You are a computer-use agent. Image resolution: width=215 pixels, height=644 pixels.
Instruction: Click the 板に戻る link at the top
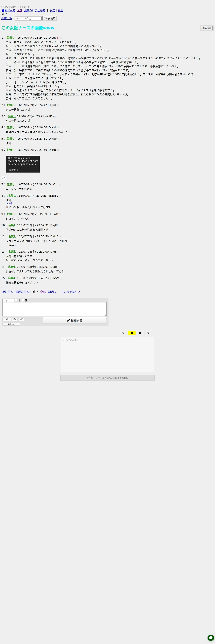pos(10,11)
